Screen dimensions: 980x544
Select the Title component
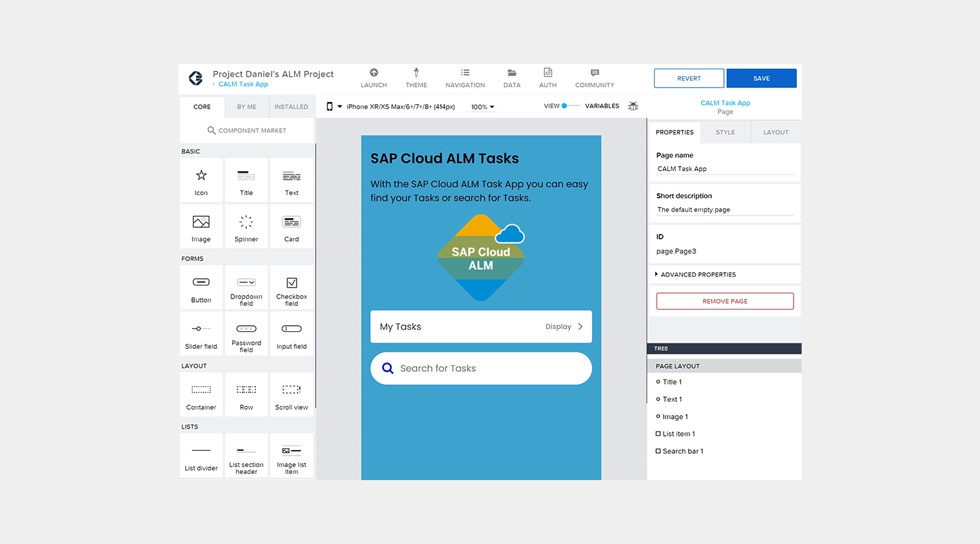[246, 180]
